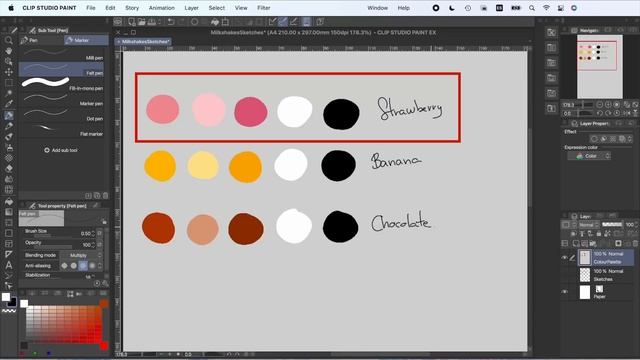
Task: Open macOS Spotlight search icon
Action: pyautogui.click(x=531, y=8)
